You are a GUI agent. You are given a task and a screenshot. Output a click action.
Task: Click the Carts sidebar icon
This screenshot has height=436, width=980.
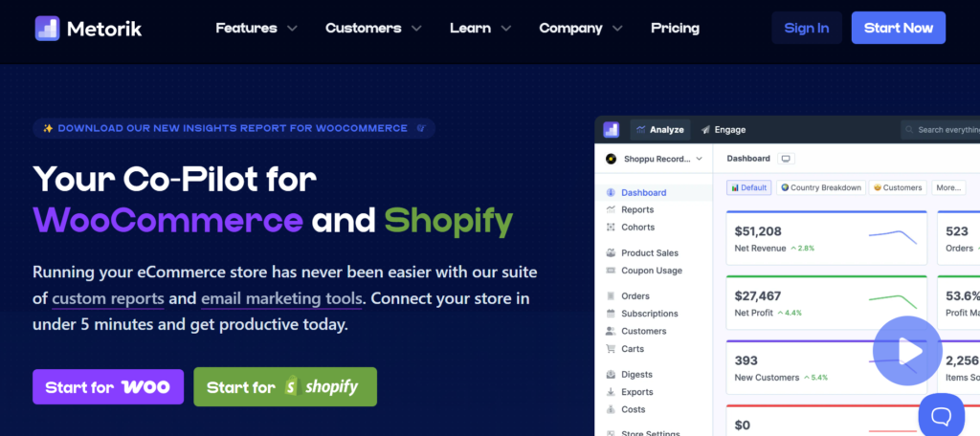[x=611, y=349]
